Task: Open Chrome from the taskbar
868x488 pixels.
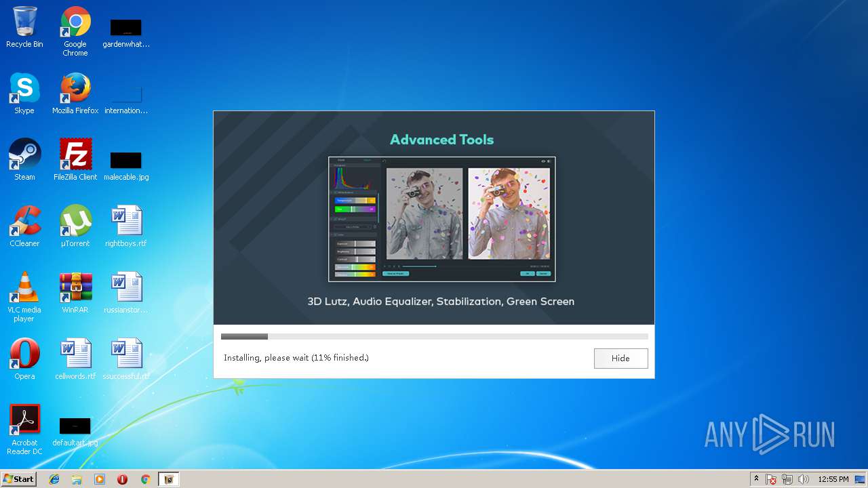Action: tap(145, 479)
